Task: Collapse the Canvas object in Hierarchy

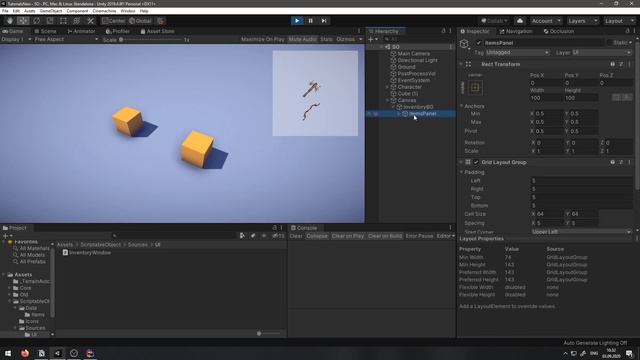Action: coord(387,100)
